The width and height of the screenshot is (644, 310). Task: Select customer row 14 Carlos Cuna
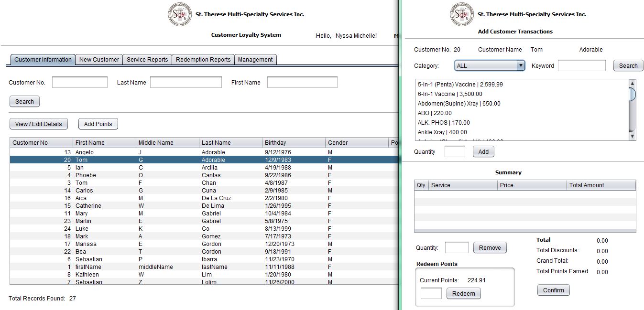[204, 191]
